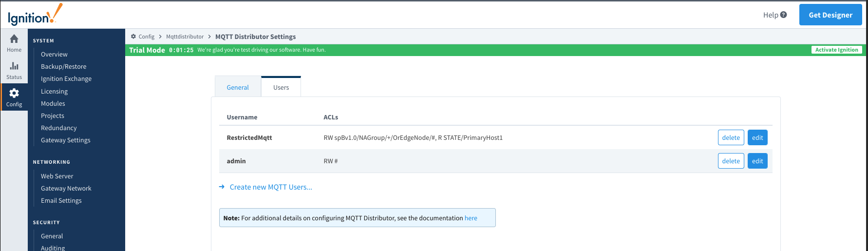Open Auditing under Security
868x251 pixels.
point(53,248)
